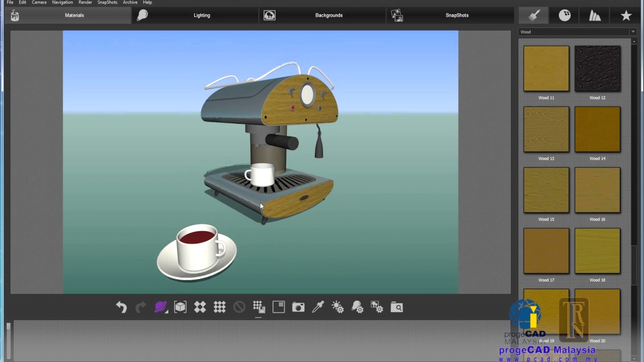This screenshot has width=644, height=362.
Task: Open the SnapShots menu in menu bar
Action: (x=107, y=3)
